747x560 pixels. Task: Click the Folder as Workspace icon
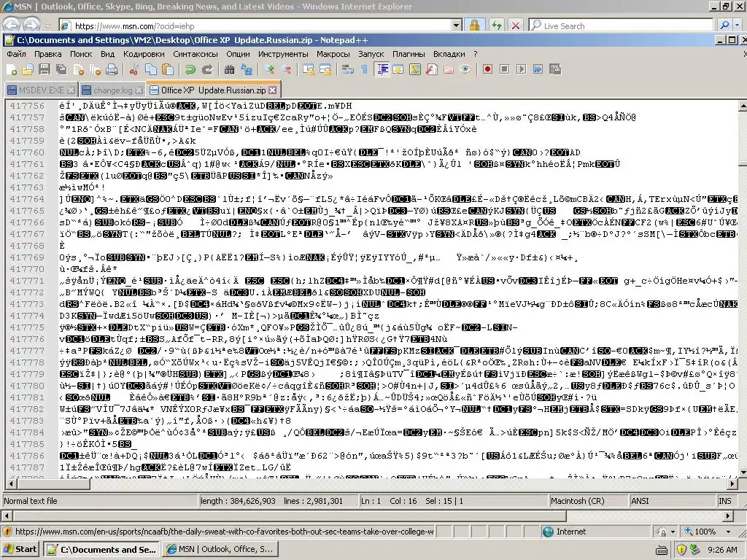(449, 69)
